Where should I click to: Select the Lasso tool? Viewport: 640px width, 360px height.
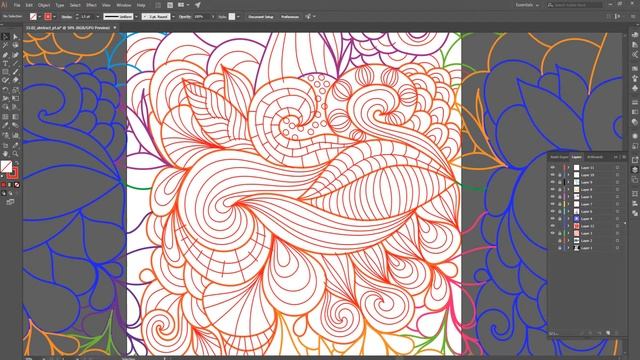(x=15, y=45)
